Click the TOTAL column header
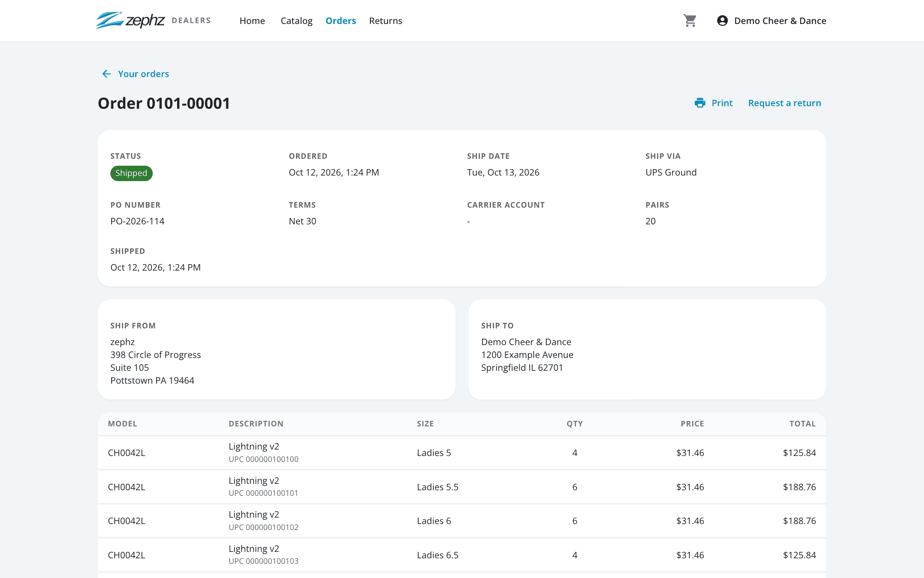Image resolution: width=924 pixels, height=578 pixels. 803,423
